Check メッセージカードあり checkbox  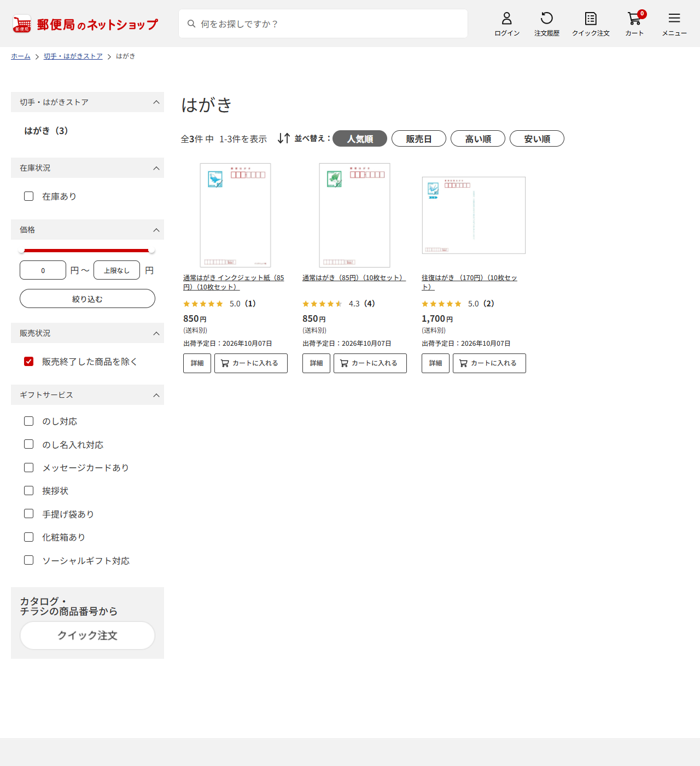pyautogui.click(x=29, y=467)
